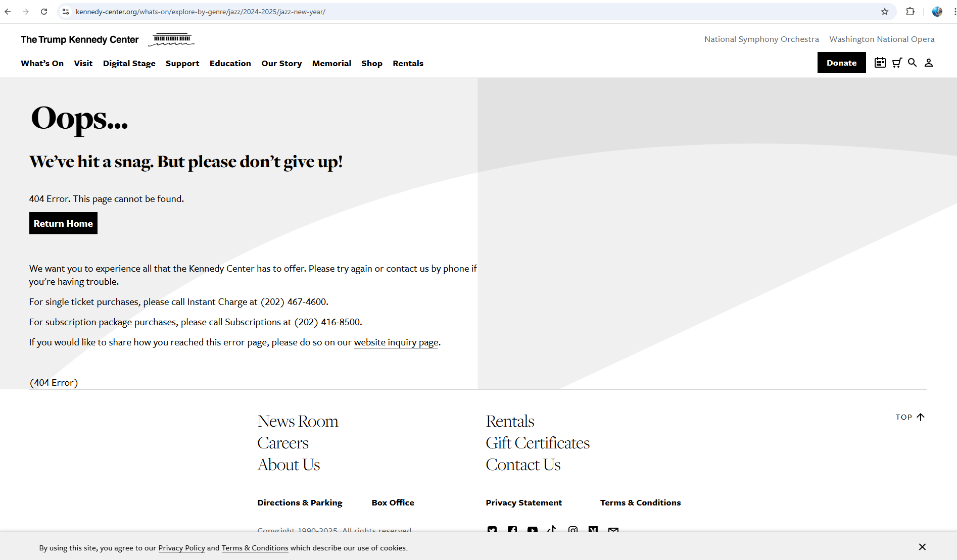This screenshot has width=957, height=560.
Task: Reload the page in browser
Action: point(44,12)
